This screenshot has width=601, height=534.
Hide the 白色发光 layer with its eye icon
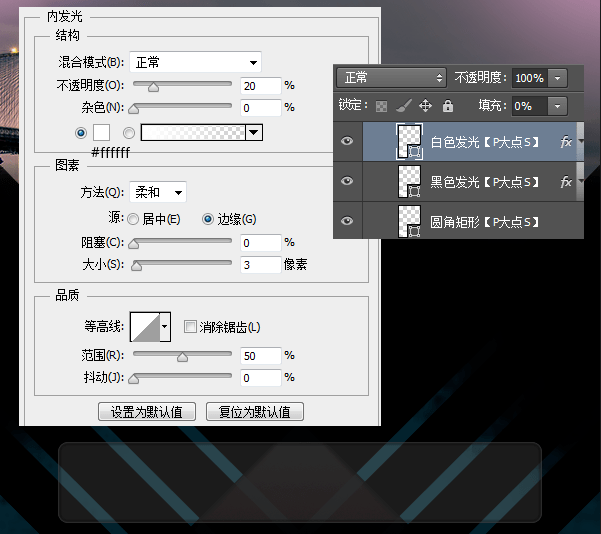click(347, 141)
